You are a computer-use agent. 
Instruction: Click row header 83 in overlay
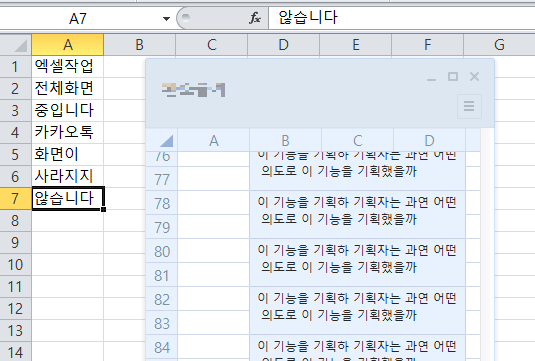tap(162, 323)
